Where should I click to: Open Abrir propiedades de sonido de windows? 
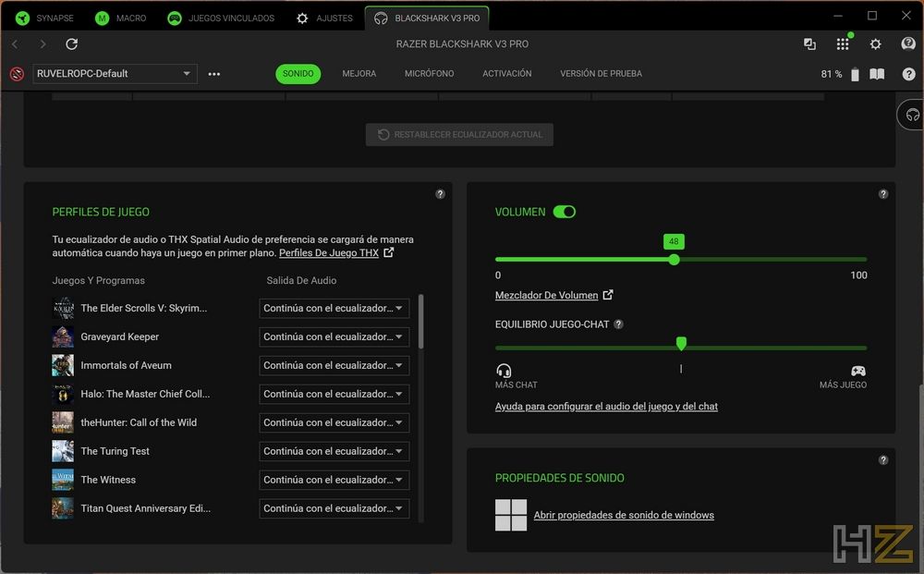[x=624, y=515]
